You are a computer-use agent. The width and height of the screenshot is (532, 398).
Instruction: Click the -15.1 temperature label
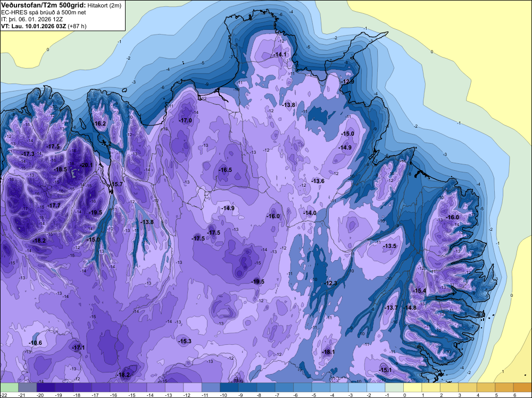[385, 370]
